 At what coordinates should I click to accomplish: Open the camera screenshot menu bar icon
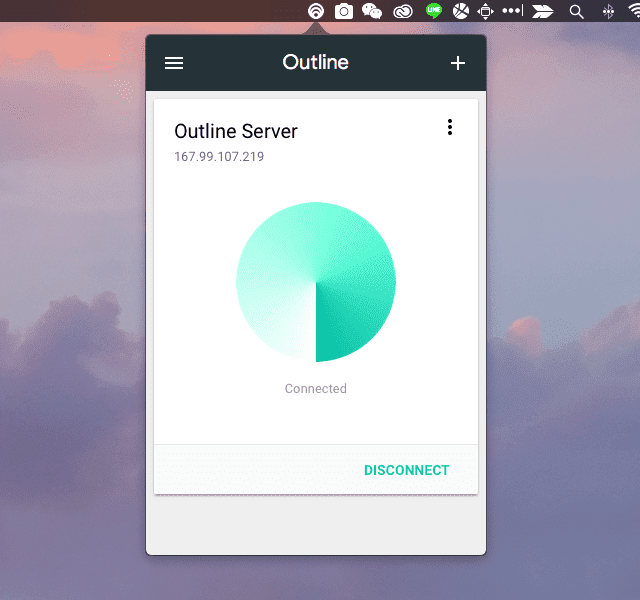click(x=344, y=11)
